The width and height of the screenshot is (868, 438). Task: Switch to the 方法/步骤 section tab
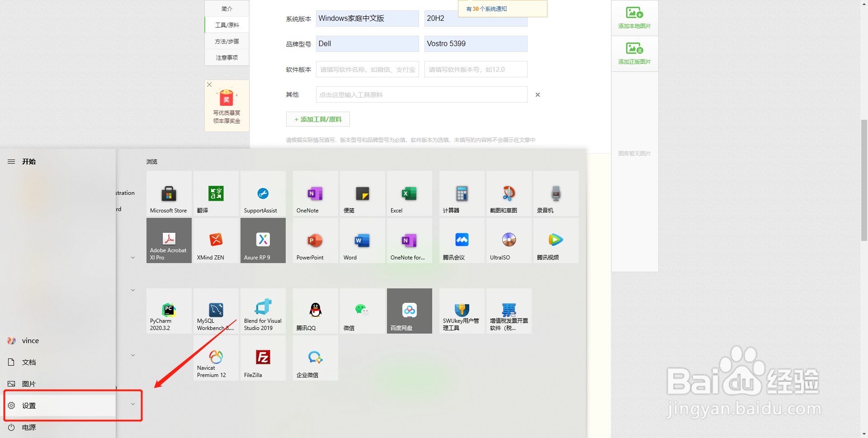227,41
